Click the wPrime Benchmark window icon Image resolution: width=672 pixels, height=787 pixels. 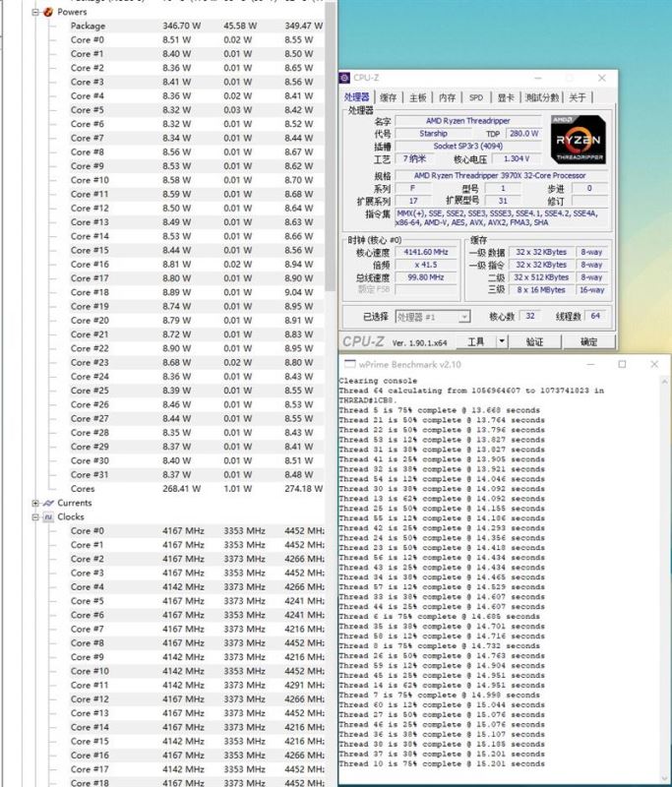tap(349, 364)
